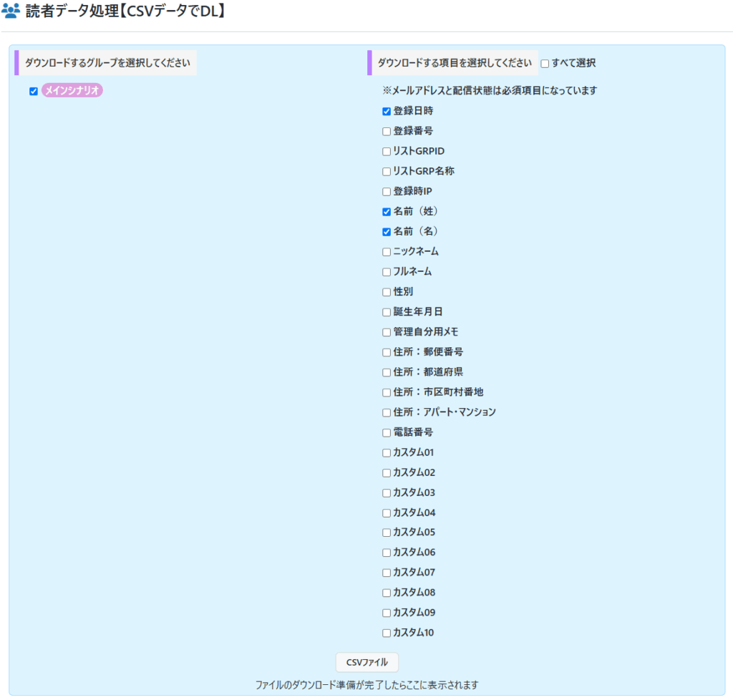Click the readers icon beside page title
Viewport: 733px width, 700px height.
point(11,11)
